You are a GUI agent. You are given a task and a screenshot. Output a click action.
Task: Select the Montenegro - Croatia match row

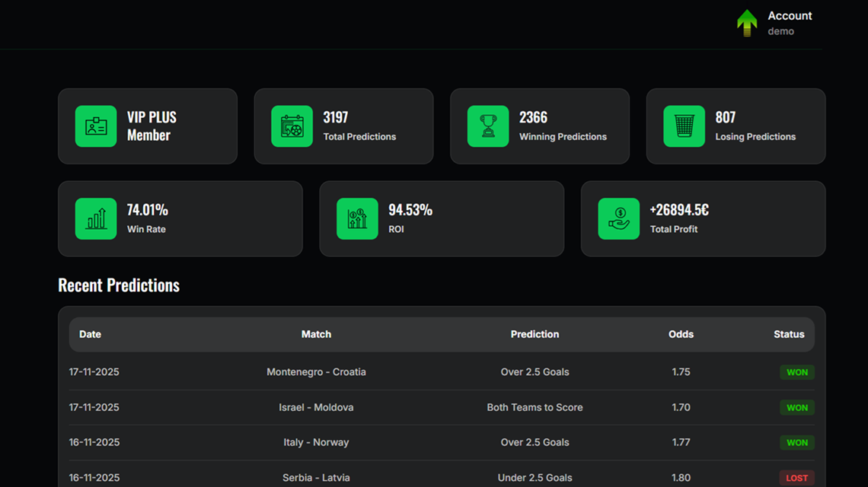point(316,372)
